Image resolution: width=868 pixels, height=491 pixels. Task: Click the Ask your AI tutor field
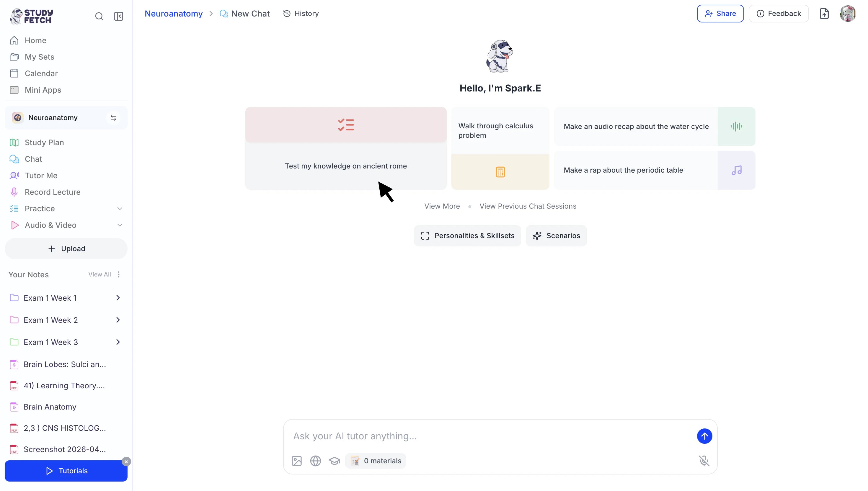click(x=489, y=436)
